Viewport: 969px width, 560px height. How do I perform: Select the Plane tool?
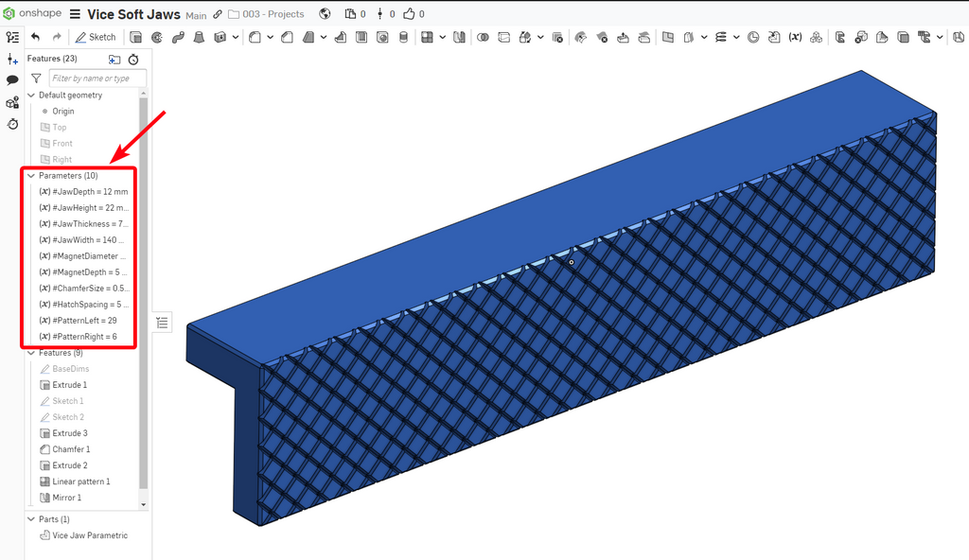pos(668,37)
